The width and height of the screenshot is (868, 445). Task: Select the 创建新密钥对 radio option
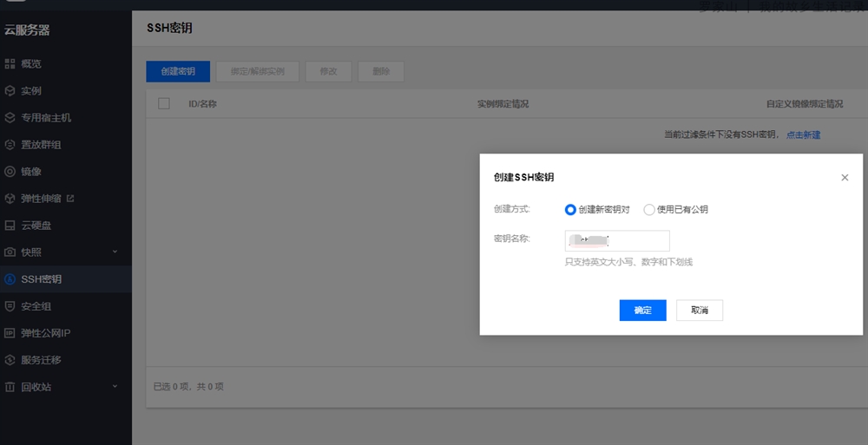[x=570, y=209]
